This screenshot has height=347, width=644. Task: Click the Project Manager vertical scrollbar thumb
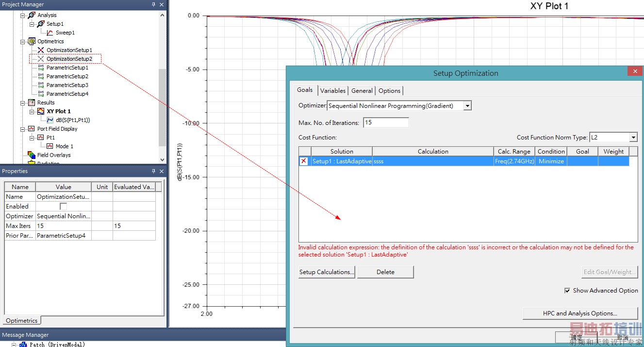(x=162, y=107)
